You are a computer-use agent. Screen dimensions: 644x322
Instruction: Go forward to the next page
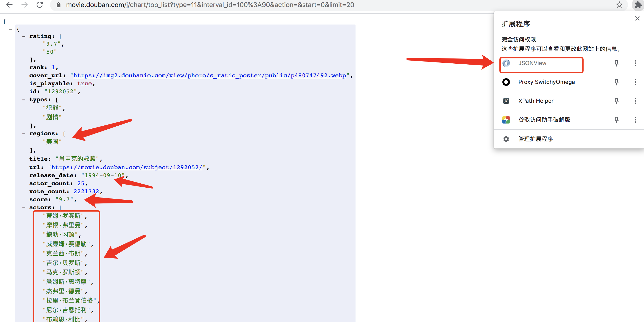tap(25, 5)
